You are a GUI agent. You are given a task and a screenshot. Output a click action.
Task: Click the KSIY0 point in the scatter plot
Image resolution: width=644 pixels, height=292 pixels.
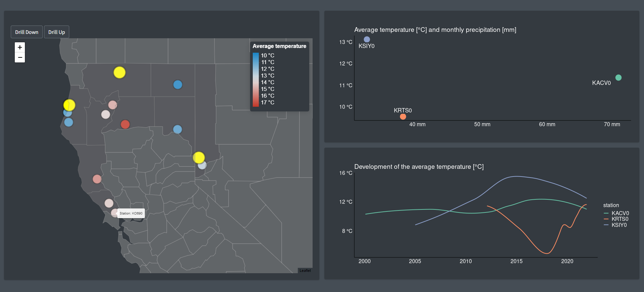[367, 40]
